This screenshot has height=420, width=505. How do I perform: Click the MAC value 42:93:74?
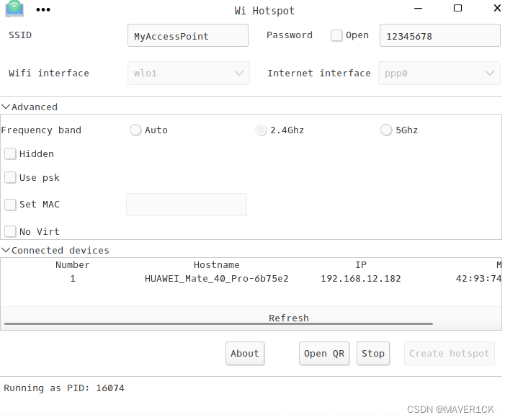(x=478, y=279)
